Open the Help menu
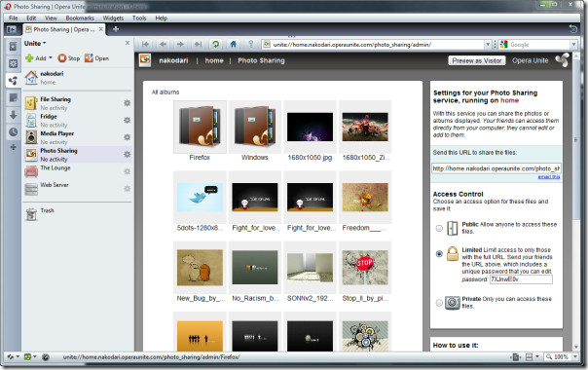This screenshot has width=588, height=370. click(162, 18)
